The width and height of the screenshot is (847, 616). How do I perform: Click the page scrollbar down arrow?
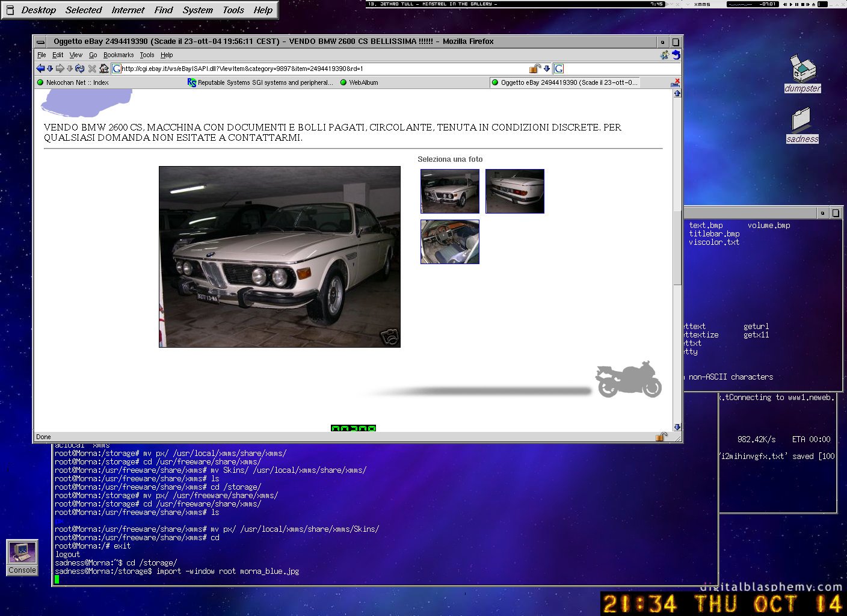coord(677,427)
